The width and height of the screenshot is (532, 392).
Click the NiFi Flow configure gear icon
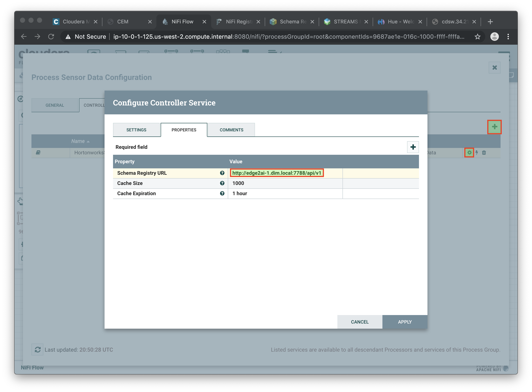point(469,152)
